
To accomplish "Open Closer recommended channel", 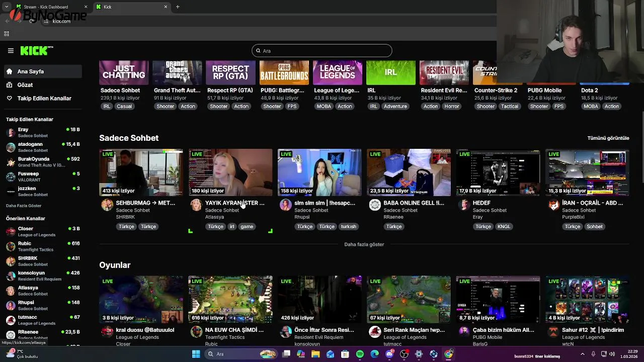I will click(x=43, y=232).
